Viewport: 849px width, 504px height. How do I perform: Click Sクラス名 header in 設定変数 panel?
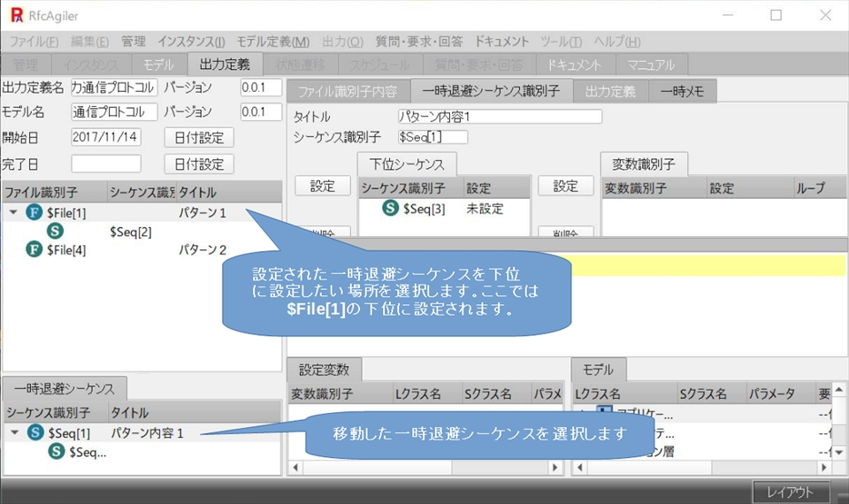tap(495, 393)
